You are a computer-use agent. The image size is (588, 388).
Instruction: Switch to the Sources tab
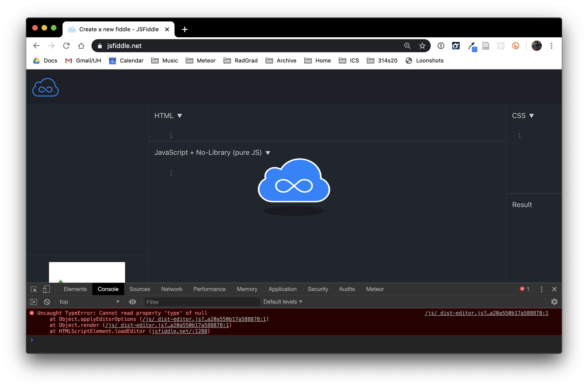point(140,289)
